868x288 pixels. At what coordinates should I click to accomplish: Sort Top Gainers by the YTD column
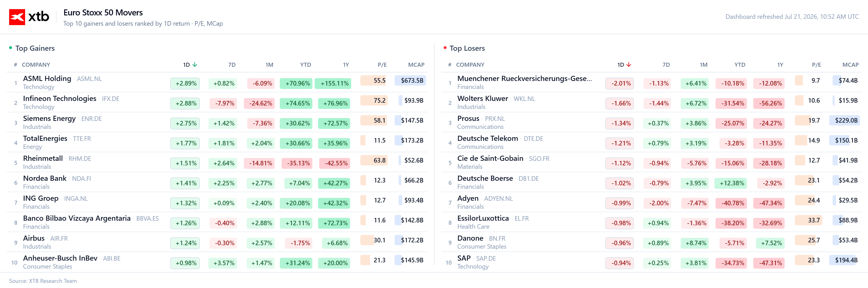(306, 65)
